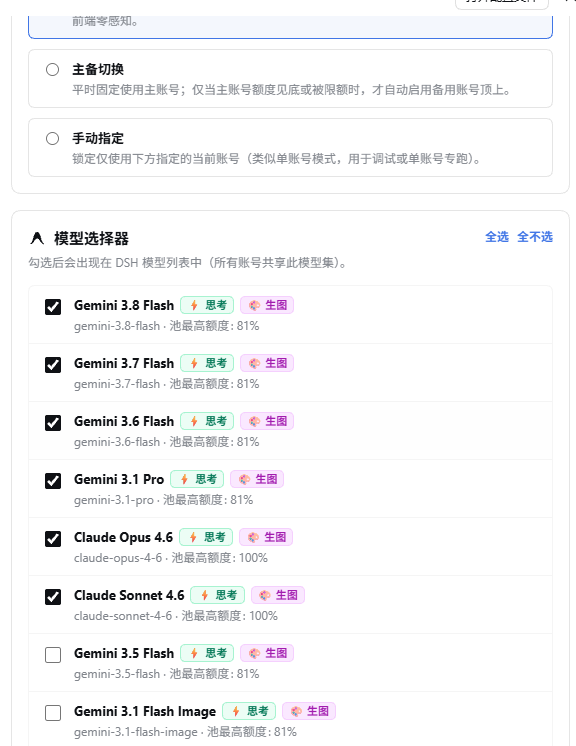
Task: Click the claude-opus-4-6 quota line
Action: (x=171, y=559)
